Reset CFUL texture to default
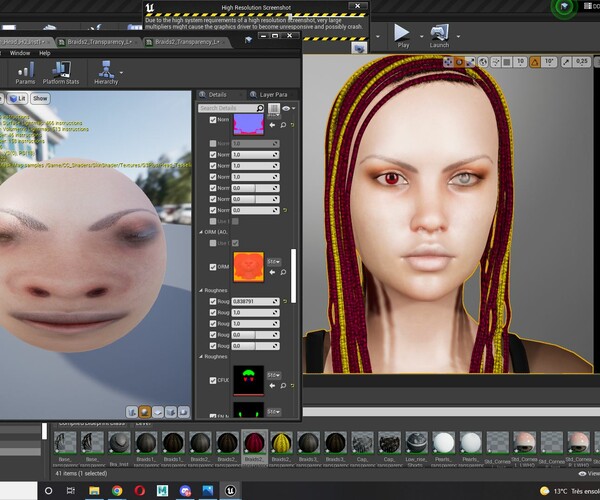The height and width of the screenshot is (500, 600). pyautogui.click(x=293, y=386)
